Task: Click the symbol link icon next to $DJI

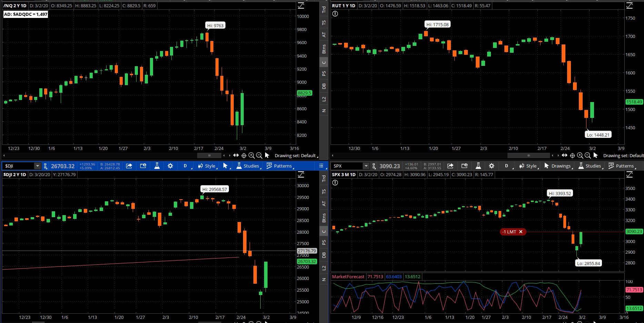Action: pos(45,166)
